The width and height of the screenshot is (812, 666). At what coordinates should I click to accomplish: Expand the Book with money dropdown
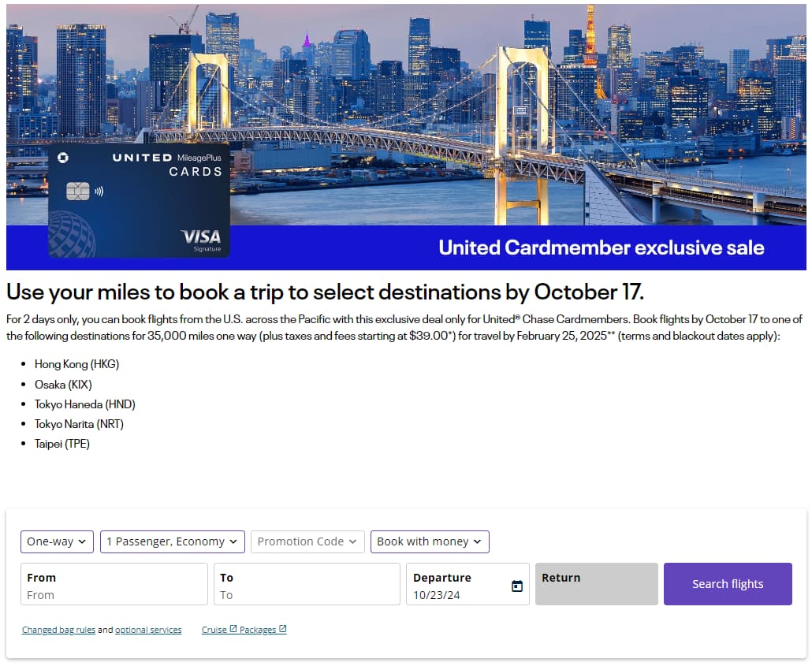[x=430, y=541]
